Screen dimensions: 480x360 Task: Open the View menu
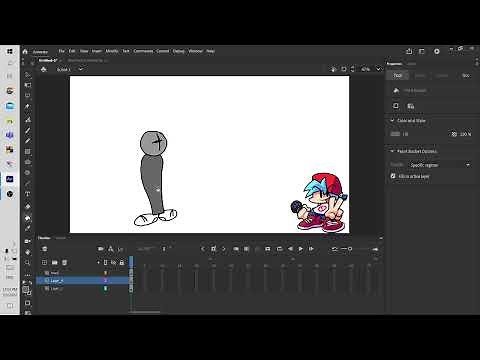pyautogui.click(x=84, y=51)
